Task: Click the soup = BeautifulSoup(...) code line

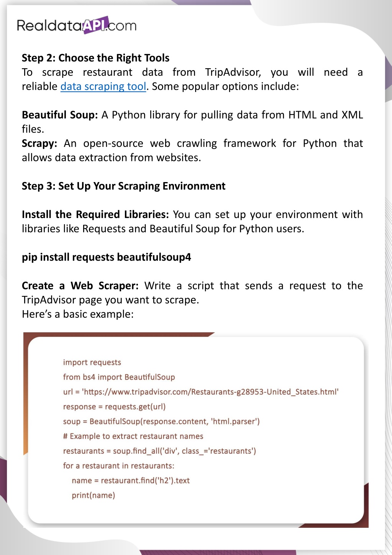Action: point(161,422)
